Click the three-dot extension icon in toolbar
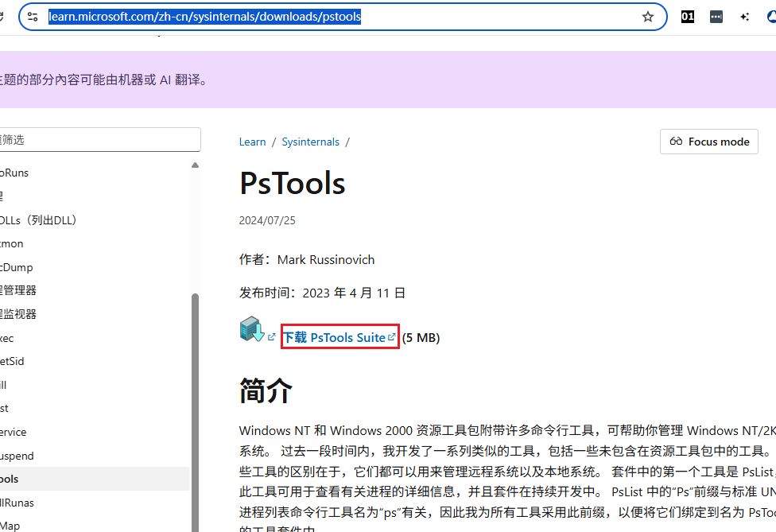 tap(716, 17)
